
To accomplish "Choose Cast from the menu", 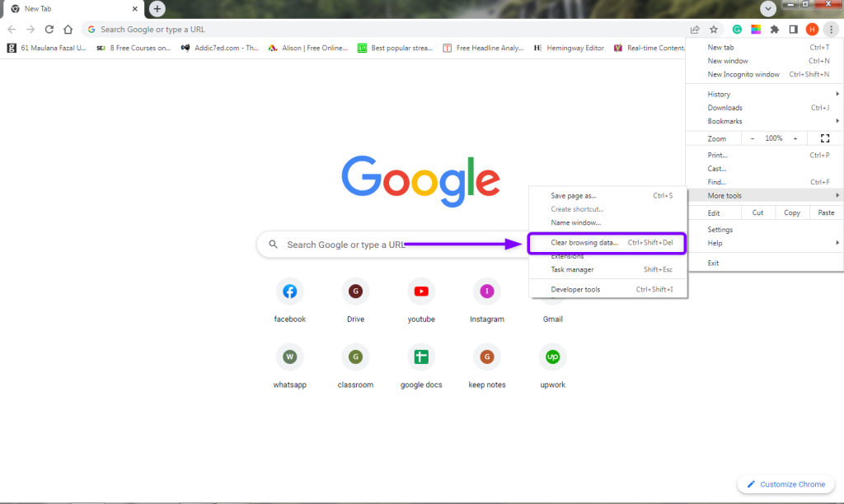I will point(765,168).
